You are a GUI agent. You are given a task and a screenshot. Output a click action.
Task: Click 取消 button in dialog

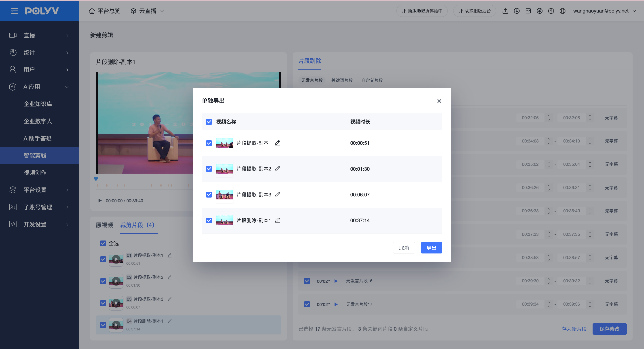(x=404, y=248)
